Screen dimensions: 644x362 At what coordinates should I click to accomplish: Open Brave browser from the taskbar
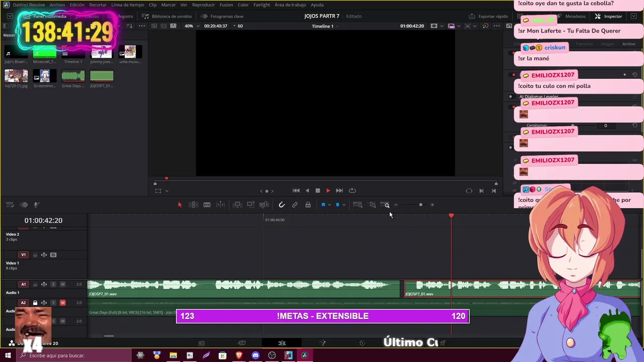(239, 355)
